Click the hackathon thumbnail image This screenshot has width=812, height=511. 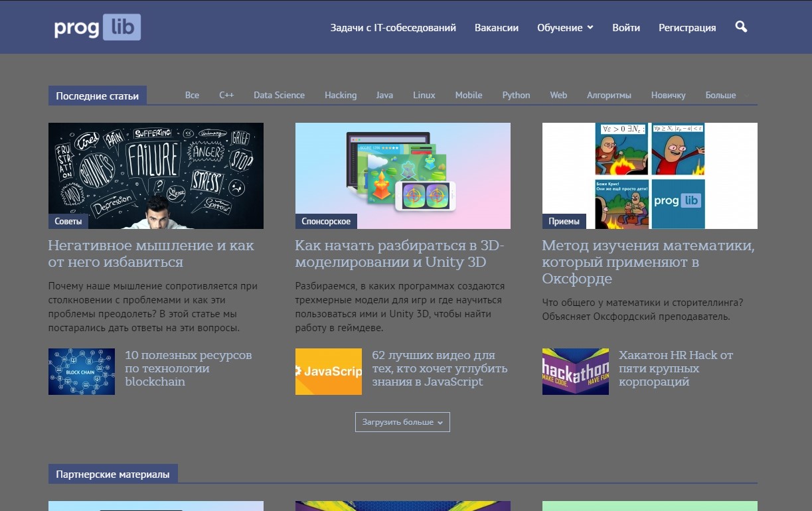click(x=576, y=372)
